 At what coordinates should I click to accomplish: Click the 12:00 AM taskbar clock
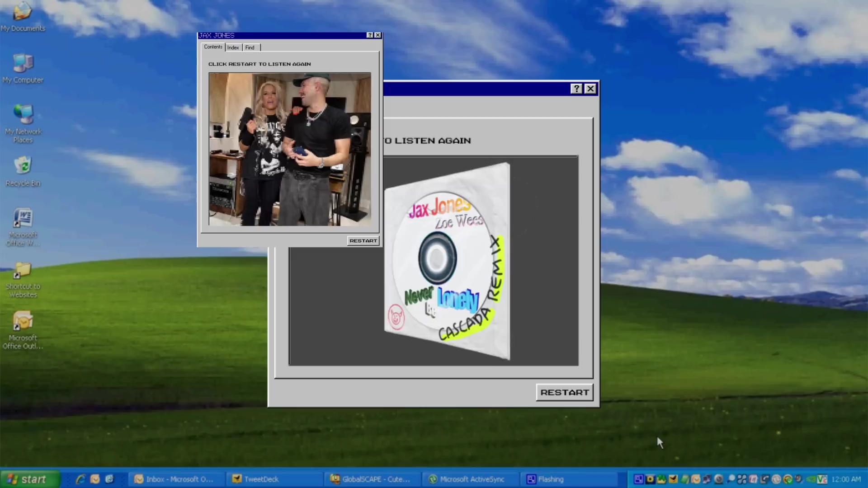pos(846,479)
